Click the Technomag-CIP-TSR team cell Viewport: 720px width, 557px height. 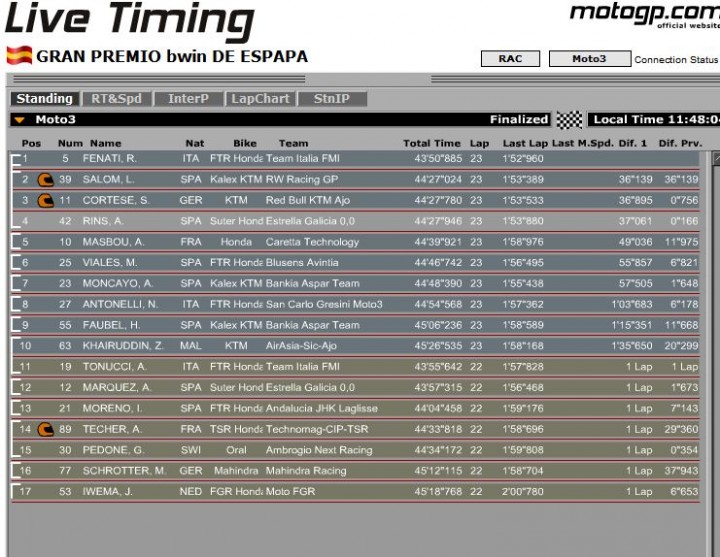pos(317,429)
